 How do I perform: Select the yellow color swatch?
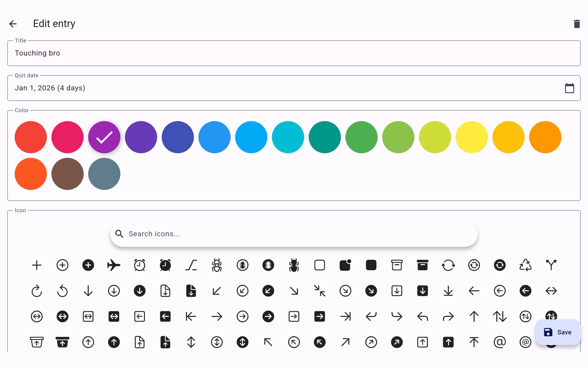[x=472, y=137]
